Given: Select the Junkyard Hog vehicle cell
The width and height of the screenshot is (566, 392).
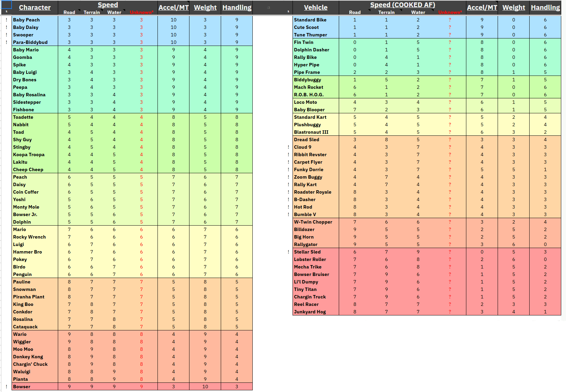Looking at the screenshot, I should pos(316,312).
